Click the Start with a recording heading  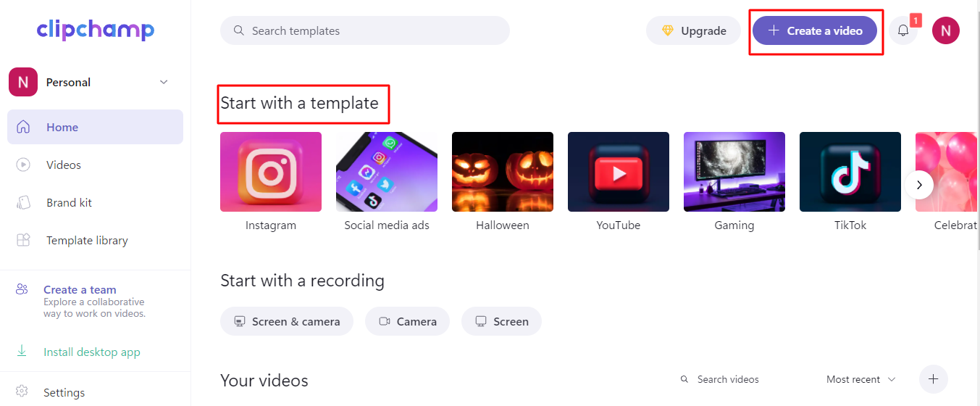pyautogui.click(x=302, y=281)
